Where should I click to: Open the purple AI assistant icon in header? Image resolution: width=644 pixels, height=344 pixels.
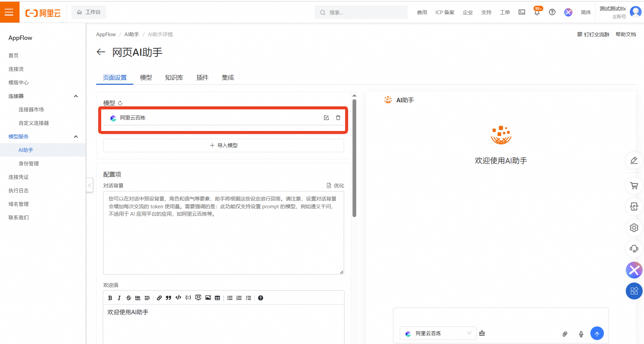coord(568,12)
